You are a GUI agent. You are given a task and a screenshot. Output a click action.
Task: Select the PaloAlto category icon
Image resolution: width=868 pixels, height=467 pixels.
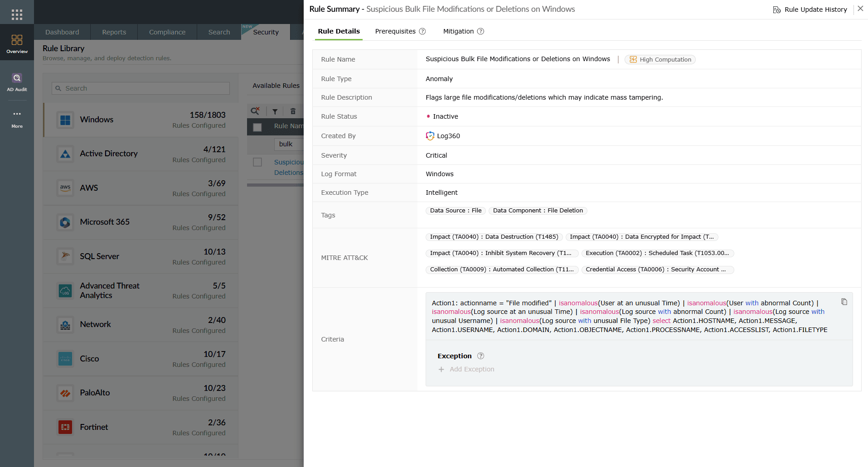pos(65,393)
